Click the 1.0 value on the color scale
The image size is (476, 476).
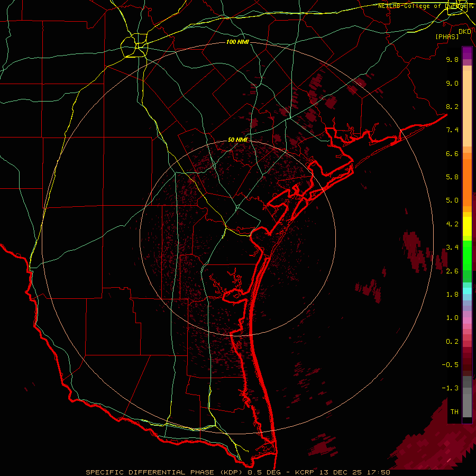tap(452, 318)
